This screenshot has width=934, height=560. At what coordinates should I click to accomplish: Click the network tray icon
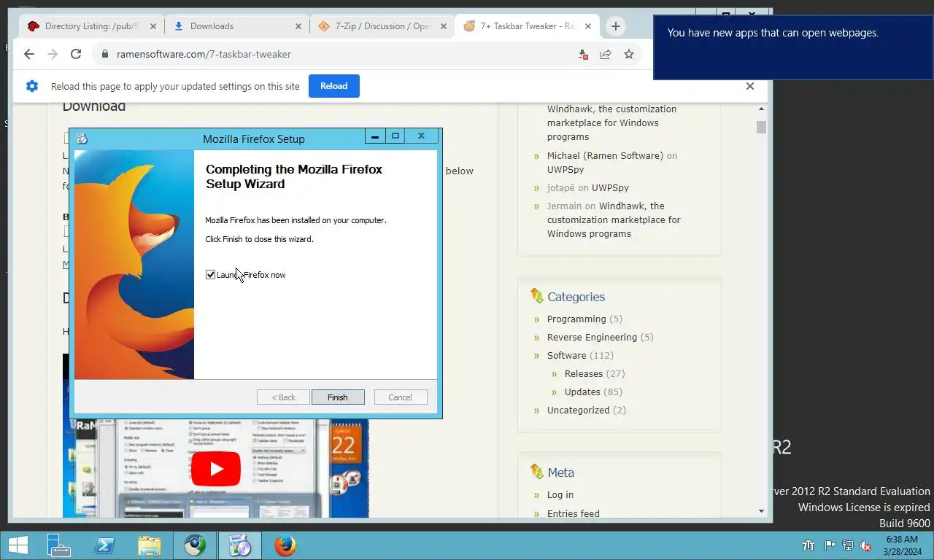[x=848, y=545]
